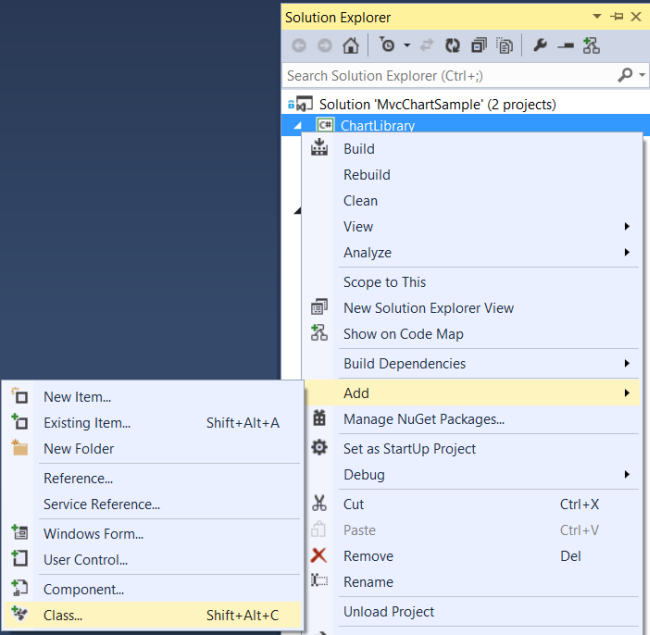Click the Cut scissors icon

319,503
